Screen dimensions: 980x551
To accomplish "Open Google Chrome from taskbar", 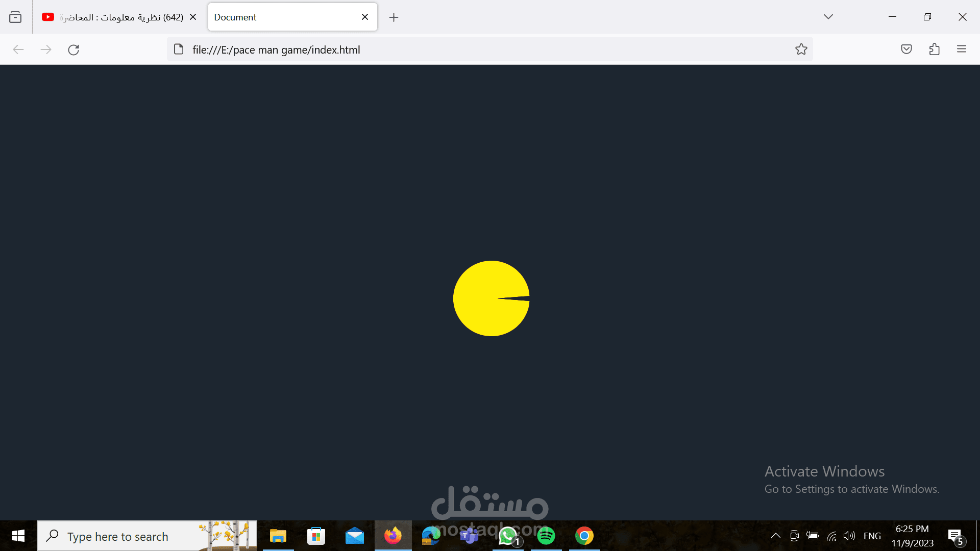I will click(584, 536).
